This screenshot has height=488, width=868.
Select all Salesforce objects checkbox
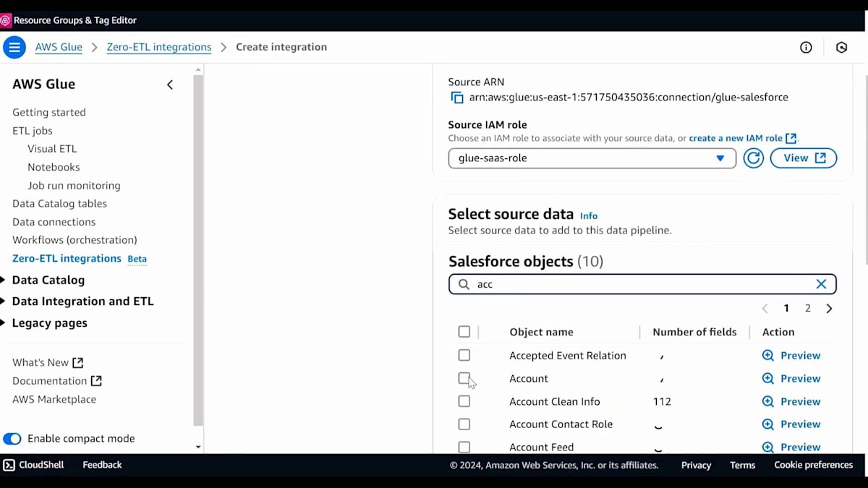click(464, 332)
